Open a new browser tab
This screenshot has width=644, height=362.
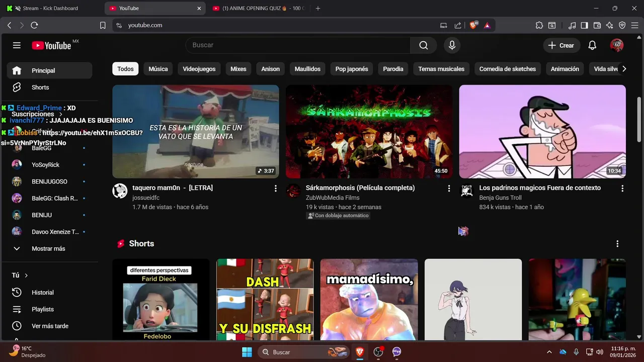317,8
